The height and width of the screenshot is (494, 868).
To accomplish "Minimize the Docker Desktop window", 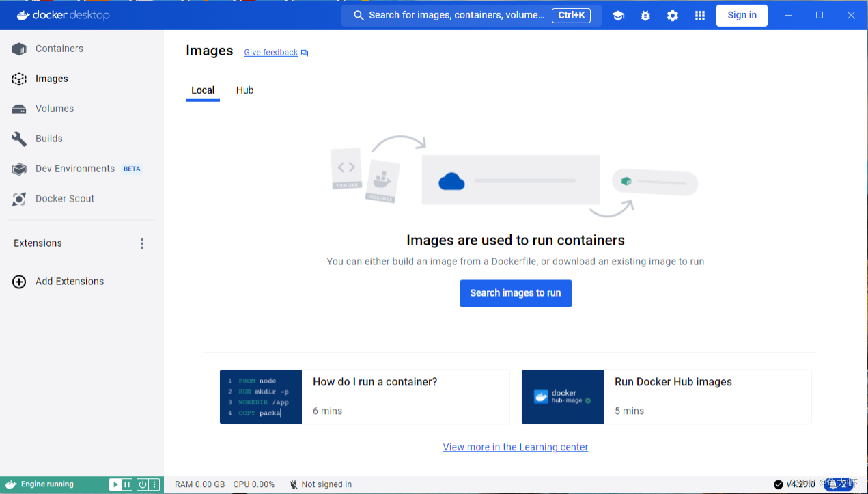I will point(788,15).
